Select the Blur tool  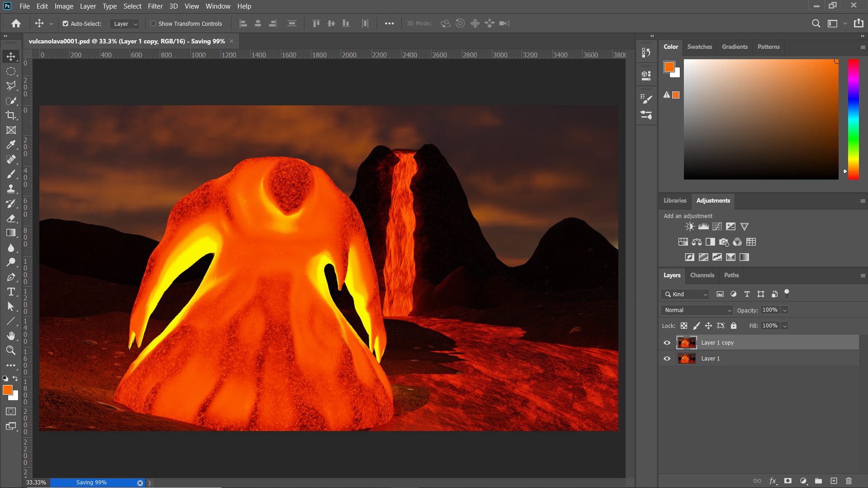pos(11,248)
